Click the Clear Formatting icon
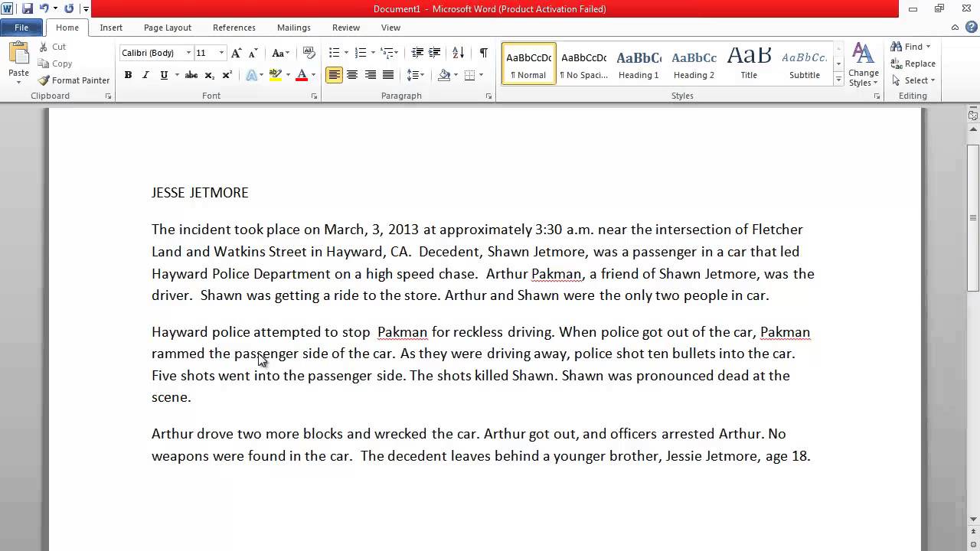Screen dimensions: 980x551 309,53
